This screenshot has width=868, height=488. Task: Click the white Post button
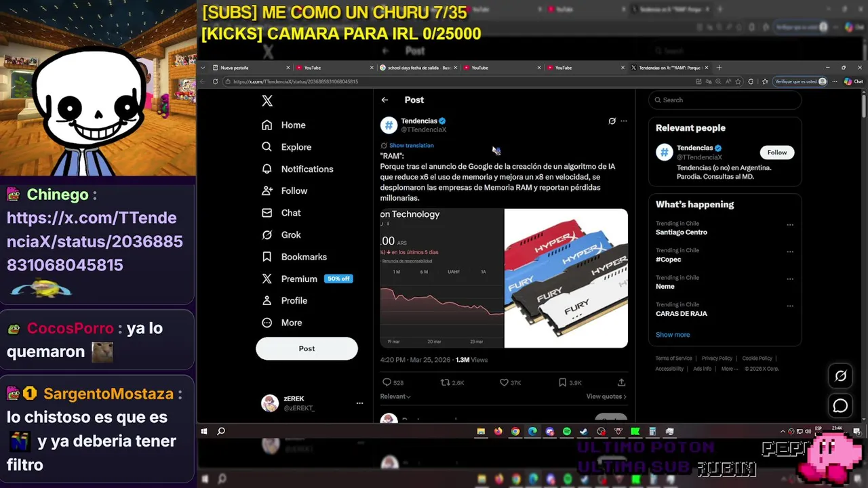pyautogui.click(x=307, y=348)
